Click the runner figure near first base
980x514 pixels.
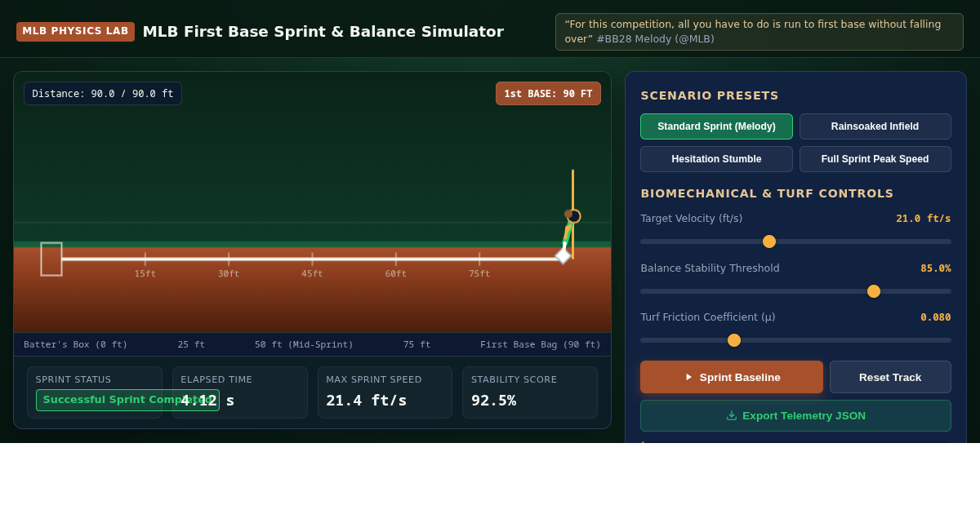tap(569, 228)
